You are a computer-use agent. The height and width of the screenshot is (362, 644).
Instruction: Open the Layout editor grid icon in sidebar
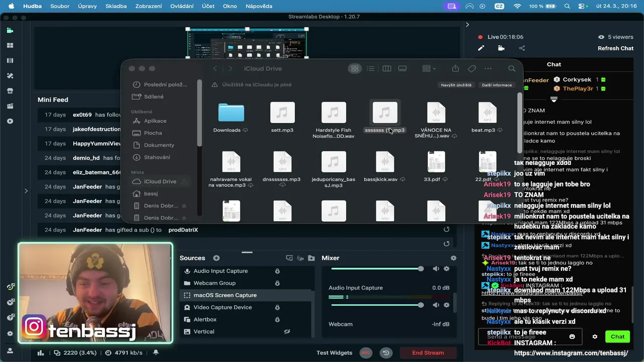click(10, 45)
